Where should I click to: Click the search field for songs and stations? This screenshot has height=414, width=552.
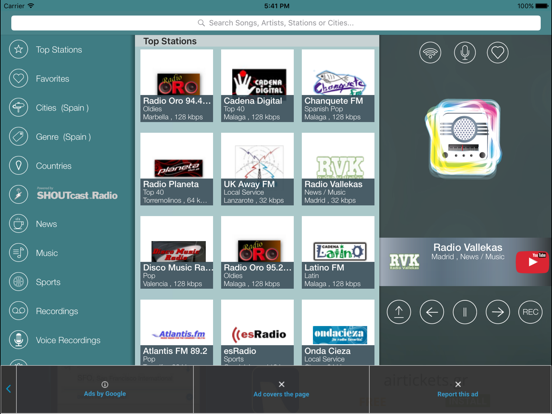(276, 23)
